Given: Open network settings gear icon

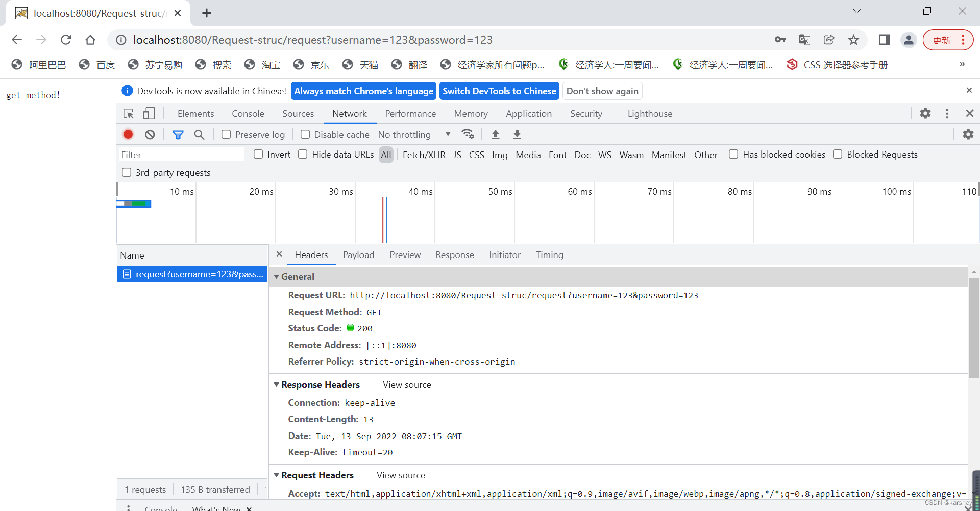Looking at the screenshot, I should pyautogui.click(x=968, y=134).
